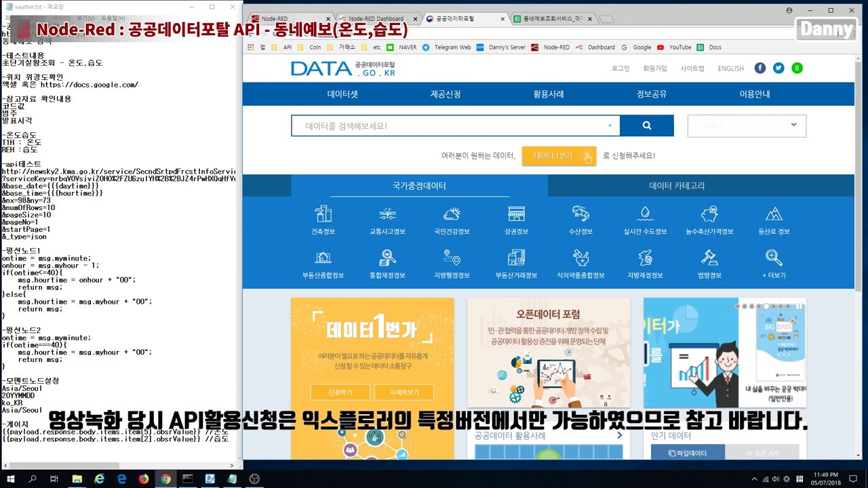This screenshot has width=868, height=488.
Task: Open OBS Studio from the taskbar
Action: [254, 479]
